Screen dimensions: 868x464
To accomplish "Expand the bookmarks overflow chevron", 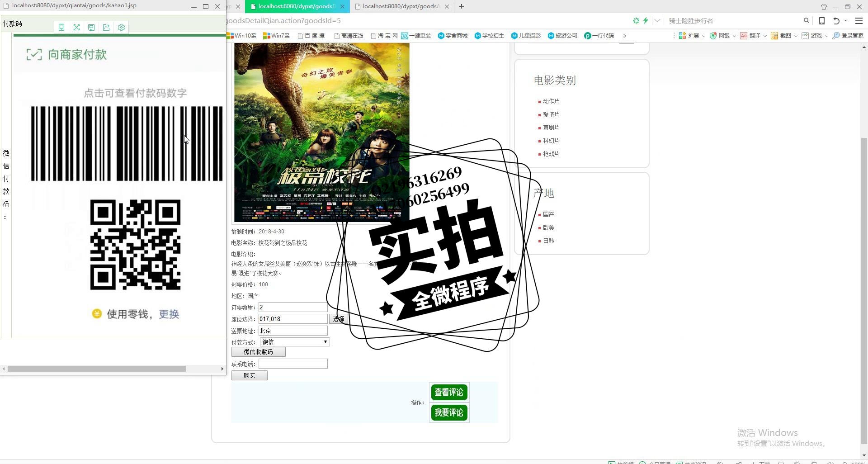I will pyautogui.click(x=624, y=36).
